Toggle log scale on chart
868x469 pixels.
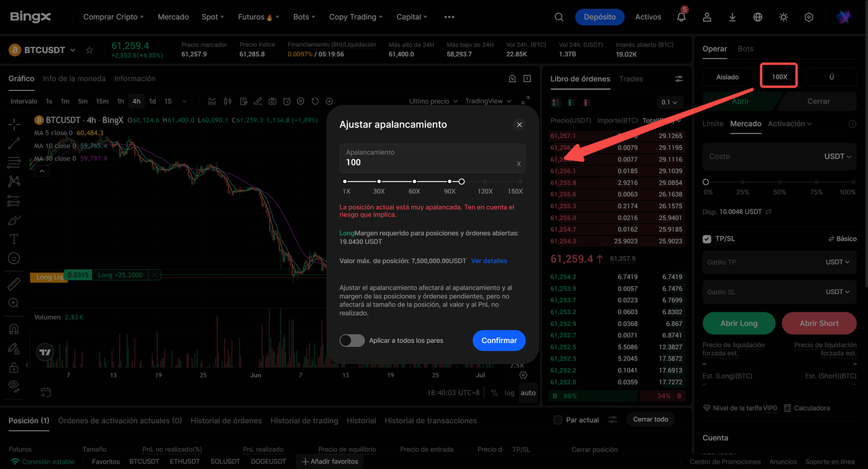point(509,392)
